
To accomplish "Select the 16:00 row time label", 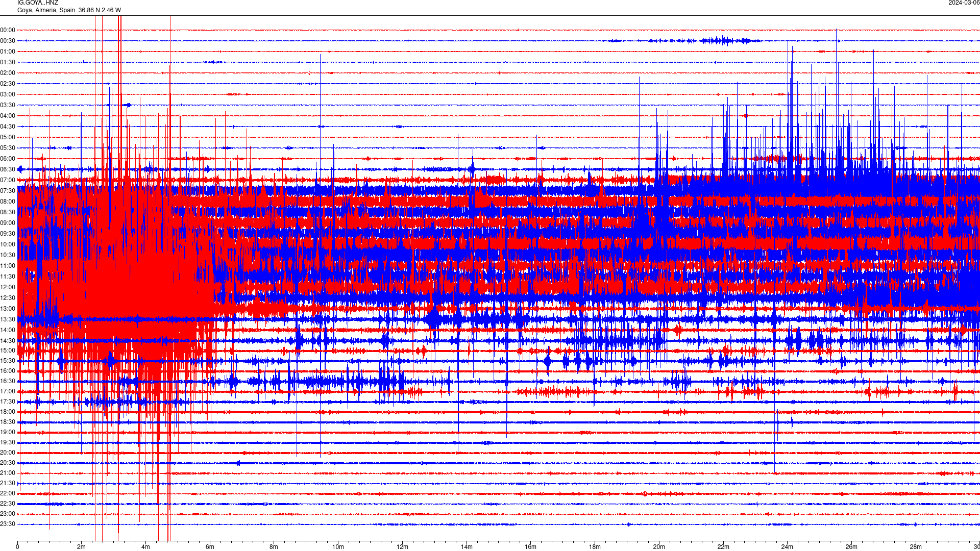I will [x=8, y=371].
